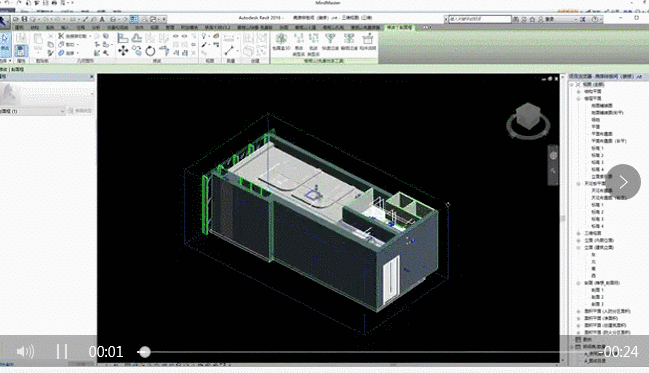Click the quick access toolbar customize dropdown arrow
649x373 pixels.
click(164, 19)
